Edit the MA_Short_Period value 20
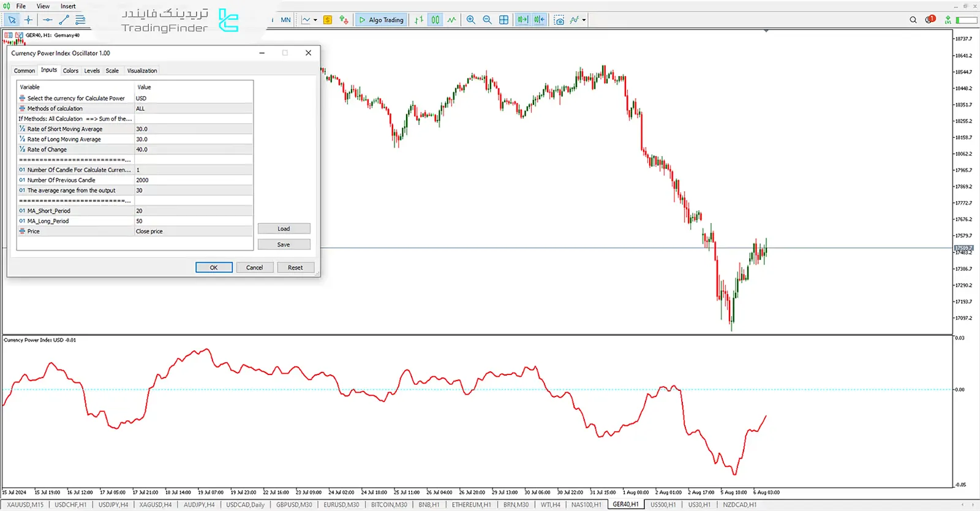Image resolution: width=980 pixels, height=511 pixels. [x=193, y=211]
